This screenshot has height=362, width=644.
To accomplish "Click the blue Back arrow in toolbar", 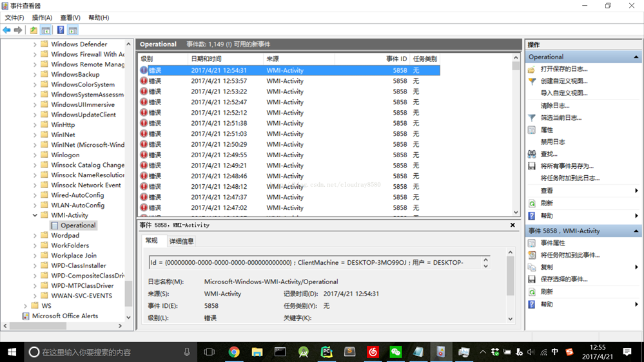I will pyautogui.click(x=6, y=30).
